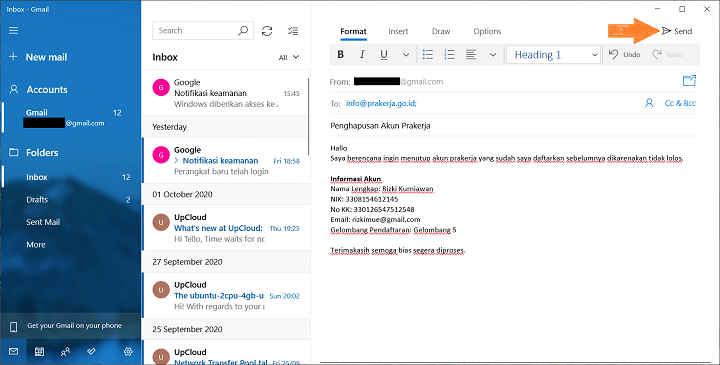720x365 pixels.
Task: Expand the Notifikasi keamanan conversation chevron
Action: pos(176,161)
